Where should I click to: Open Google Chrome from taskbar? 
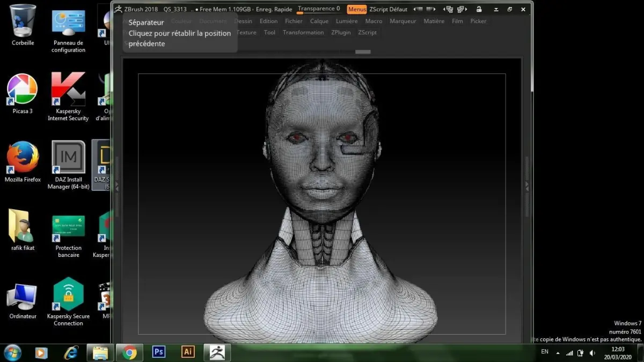point(129,352)
